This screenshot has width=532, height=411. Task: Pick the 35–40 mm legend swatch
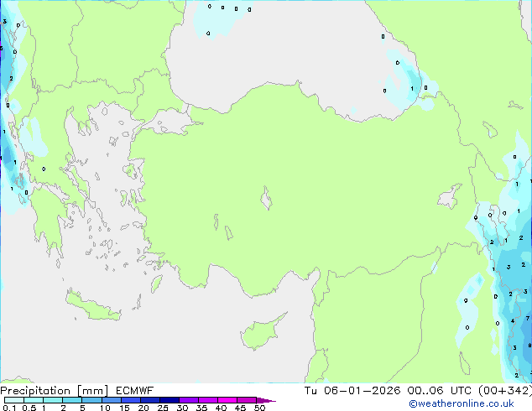pyautogui.click(x=207, y=400)
